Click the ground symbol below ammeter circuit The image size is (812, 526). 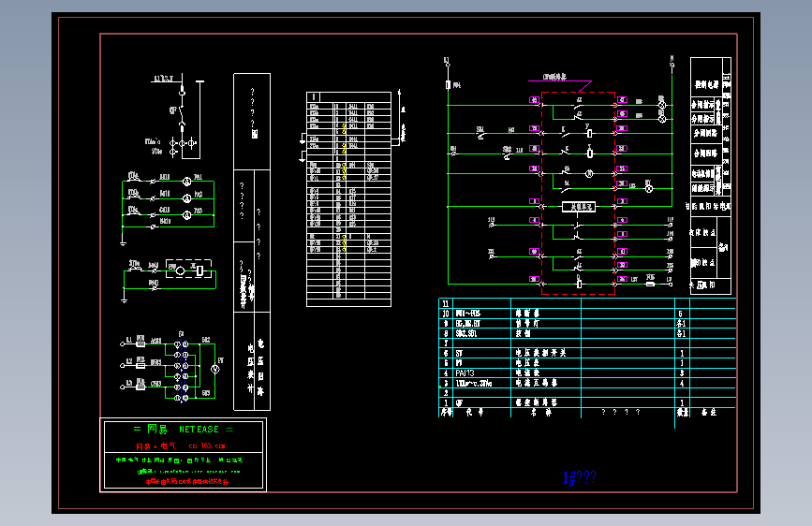(124, 242)
